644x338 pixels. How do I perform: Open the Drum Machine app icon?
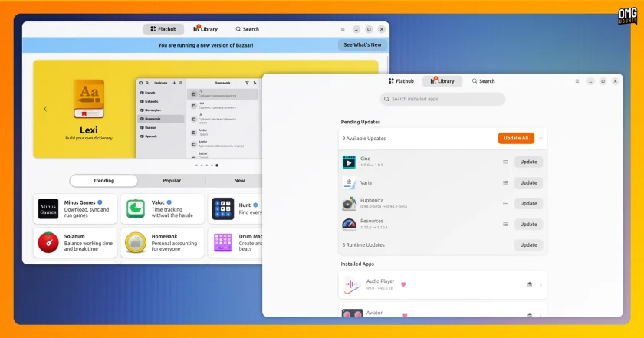pyautogui.click(x=223, y=242)
